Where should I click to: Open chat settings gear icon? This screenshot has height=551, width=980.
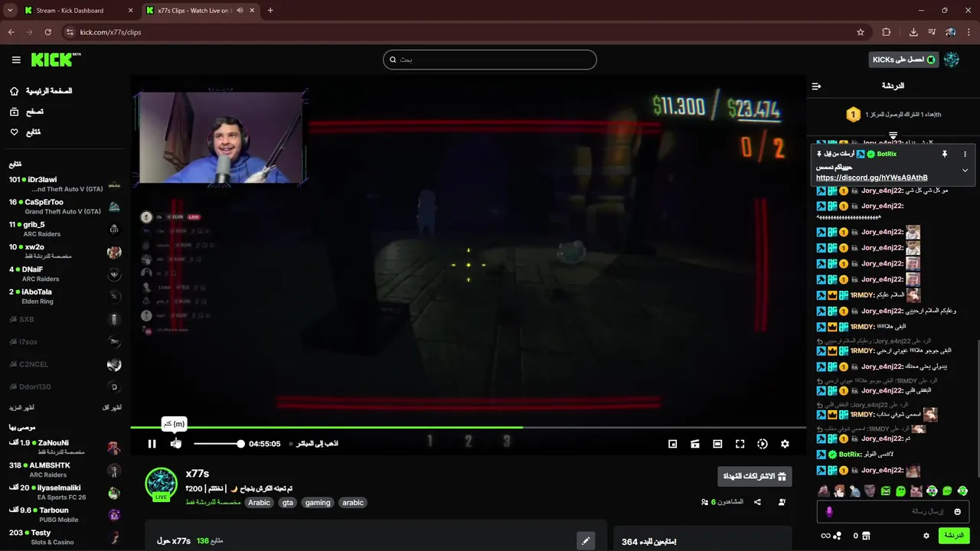926,536
